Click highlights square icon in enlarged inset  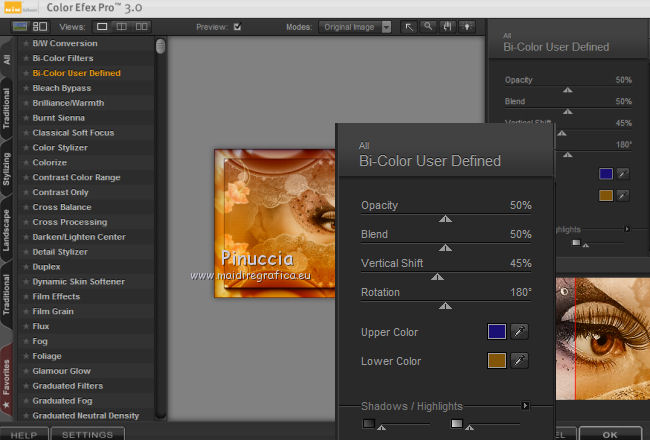click(457, 423)
